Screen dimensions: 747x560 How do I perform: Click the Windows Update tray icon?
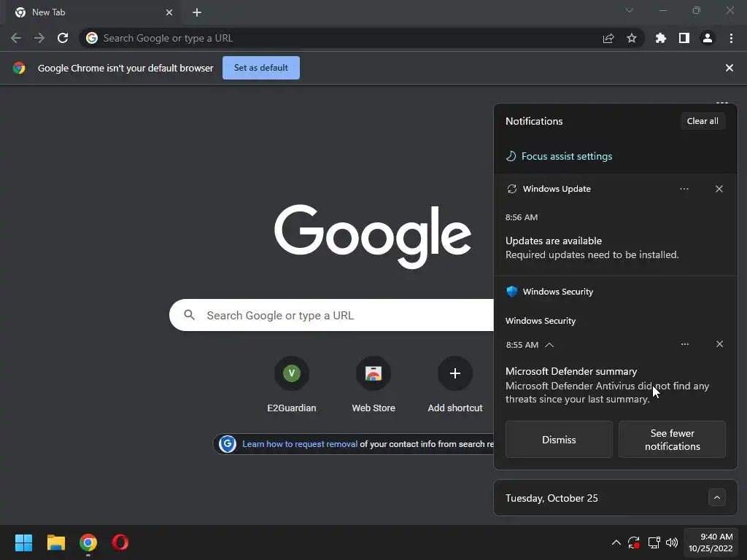[634, 542]
